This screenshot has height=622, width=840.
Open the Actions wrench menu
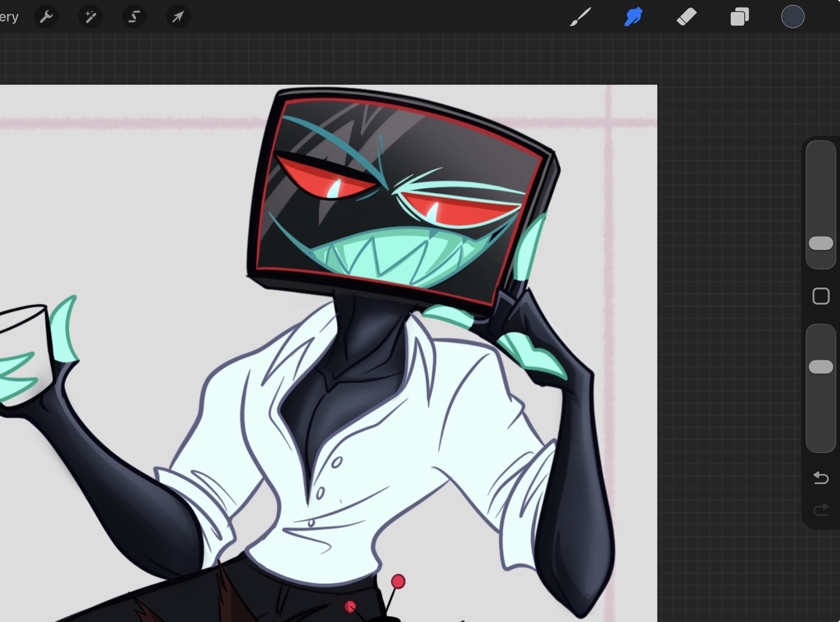(x=46, y=17)
